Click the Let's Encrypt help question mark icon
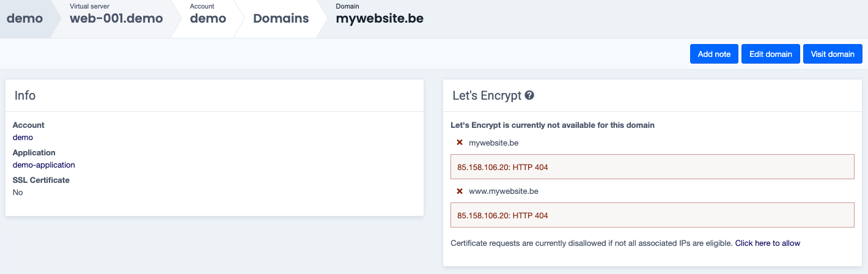Image resolution: width=868 pixels, height=274 pixels. click(529, 95)
